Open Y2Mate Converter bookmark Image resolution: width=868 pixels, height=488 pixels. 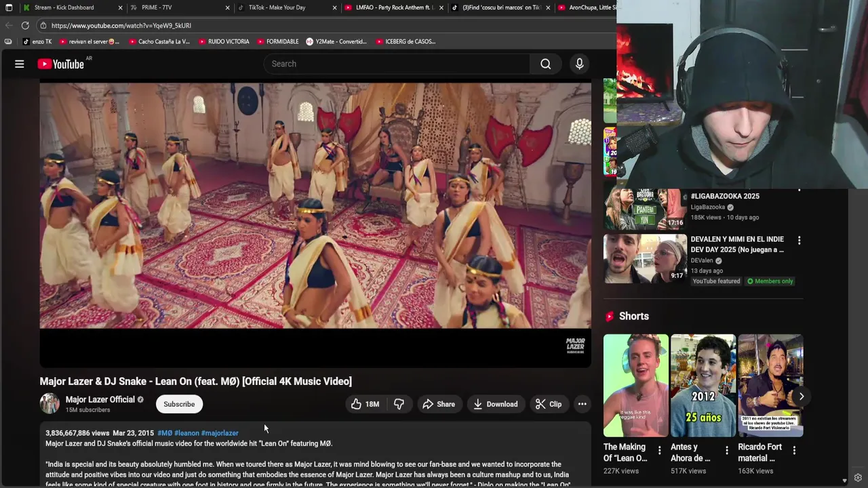pyautogui.click(x=336, y=41)
